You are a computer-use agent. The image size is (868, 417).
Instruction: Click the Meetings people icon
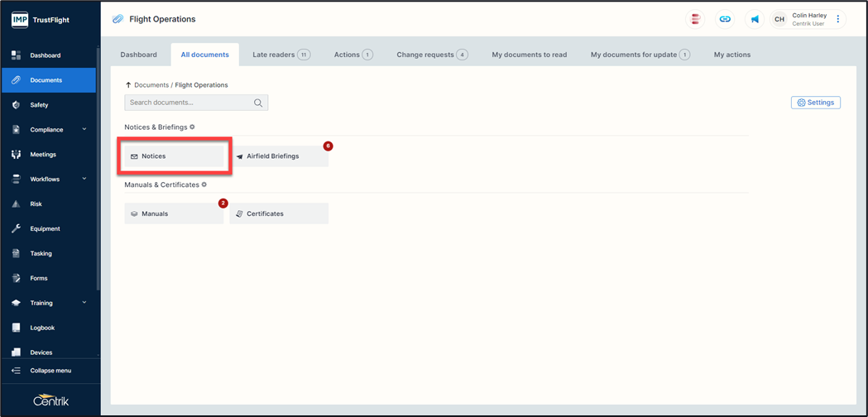click(x=16, y=155)
